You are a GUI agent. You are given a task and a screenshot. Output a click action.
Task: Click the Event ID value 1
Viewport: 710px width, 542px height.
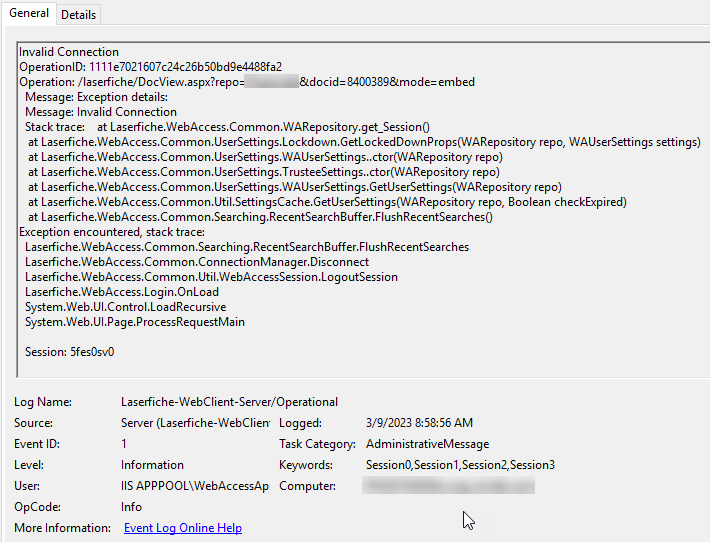pos(124,444)
